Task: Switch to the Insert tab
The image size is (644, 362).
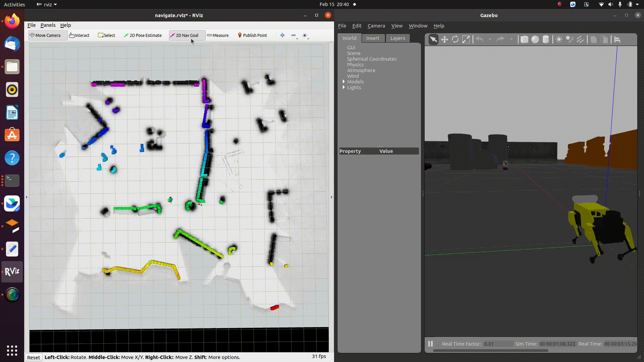Action: pos(373,38)
